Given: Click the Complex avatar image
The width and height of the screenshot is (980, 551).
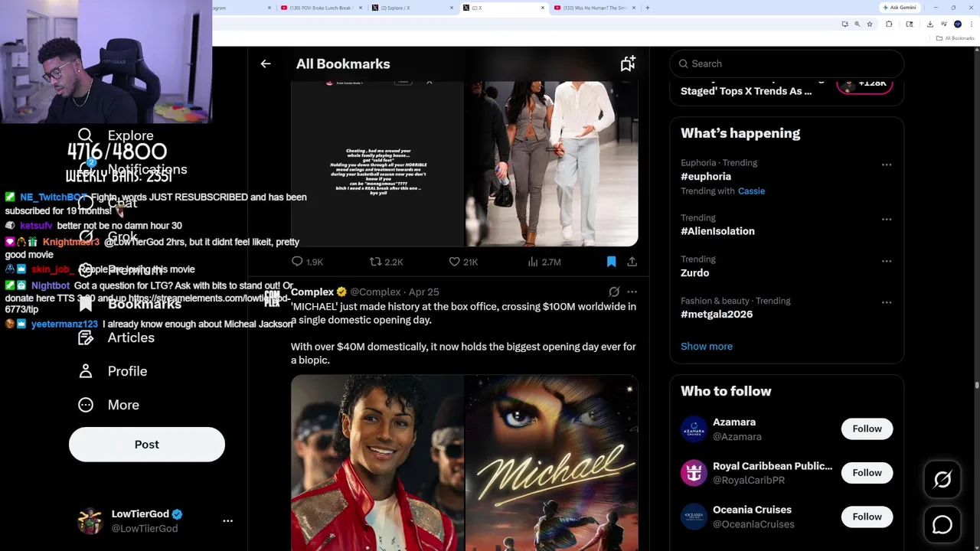Looking at the screenshot, I should pyautogui.click(x=273, y=298).
